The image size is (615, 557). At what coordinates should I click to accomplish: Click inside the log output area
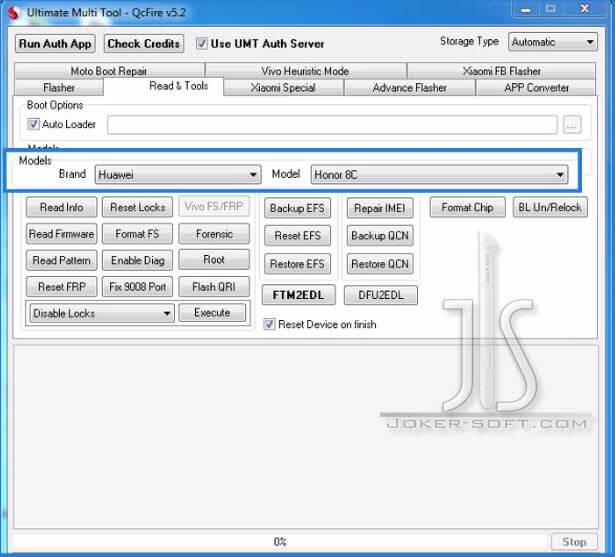[306, 437]
